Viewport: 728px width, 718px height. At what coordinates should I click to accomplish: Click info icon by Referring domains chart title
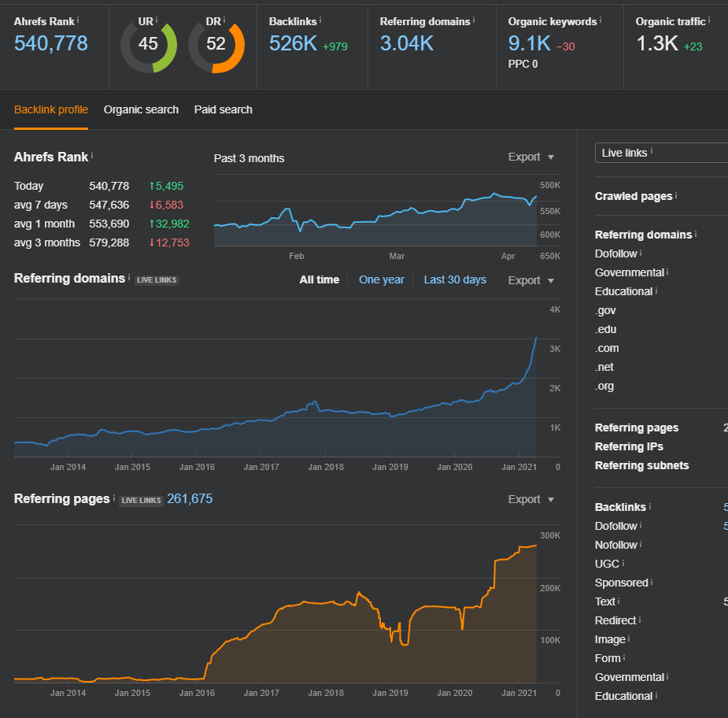point(129,277)
